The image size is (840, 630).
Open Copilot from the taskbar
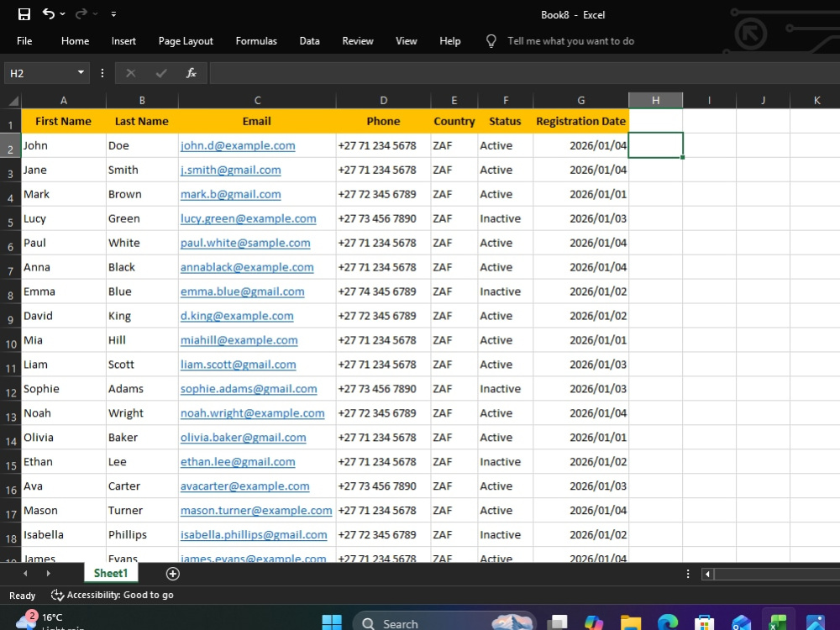(594, 622)
